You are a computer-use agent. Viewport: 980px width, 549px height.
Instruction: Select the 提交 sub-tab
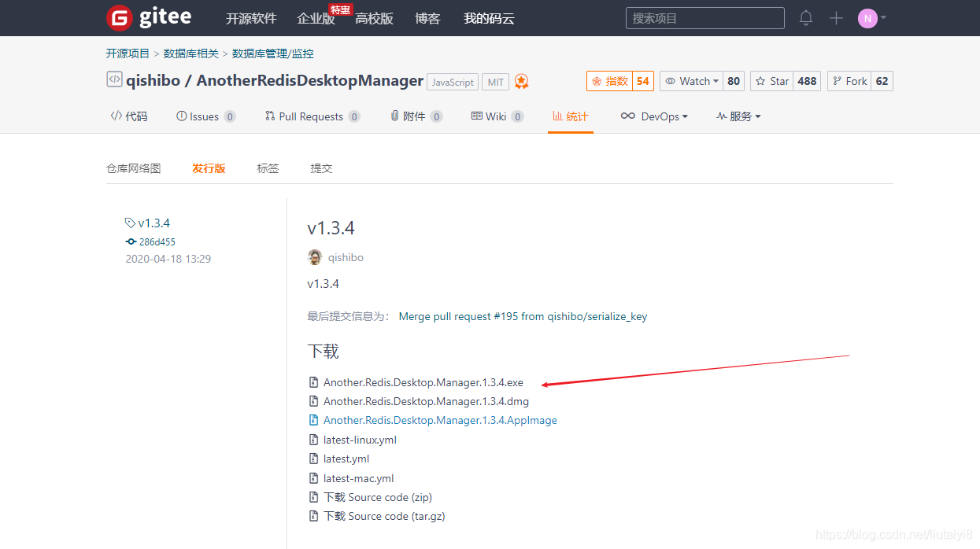(321, 168)
